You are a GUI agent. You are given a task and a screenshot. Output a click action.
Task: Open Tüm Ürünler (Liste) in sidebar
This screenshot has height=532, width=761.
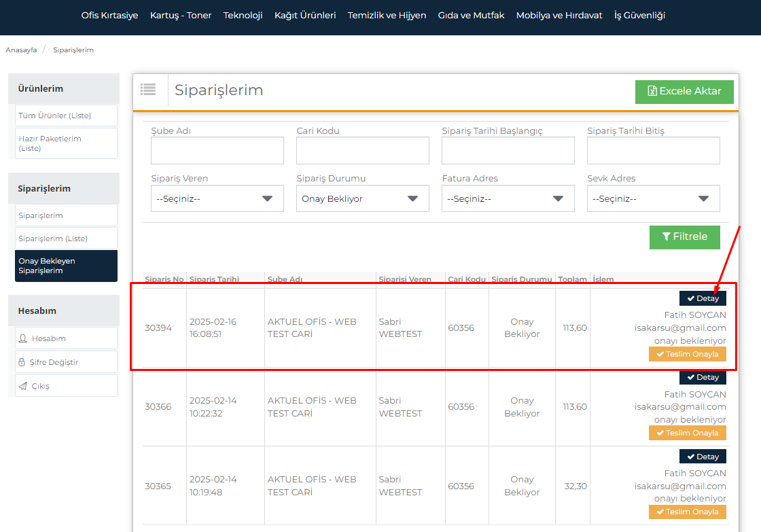click(66, 116)
